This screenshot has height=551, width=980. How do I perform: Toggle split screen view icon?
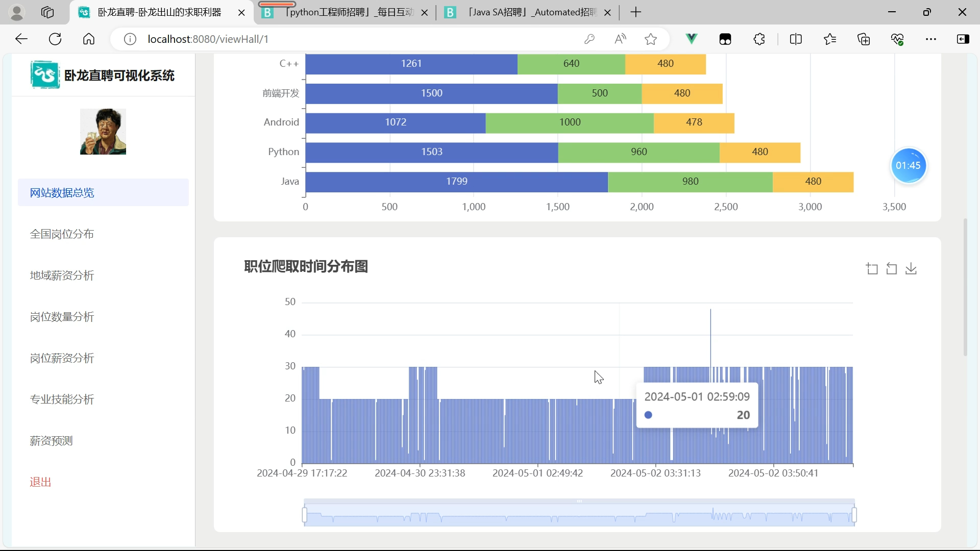tap(796, 39)
